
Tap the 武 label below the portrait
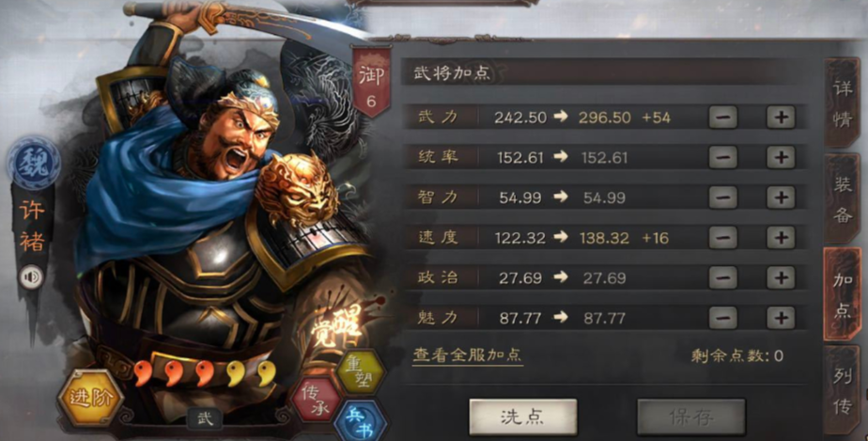click(x=204, y=418)
